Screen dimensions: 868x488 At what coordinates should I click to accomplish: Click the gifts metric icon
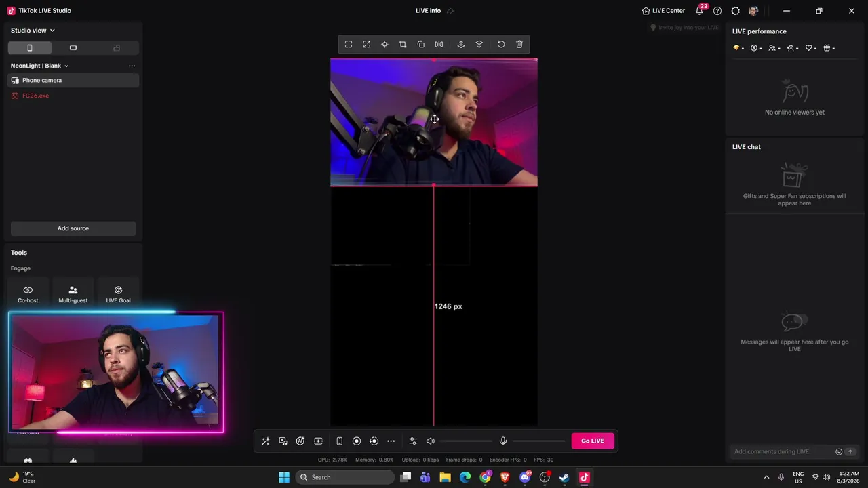coord(829,48)
